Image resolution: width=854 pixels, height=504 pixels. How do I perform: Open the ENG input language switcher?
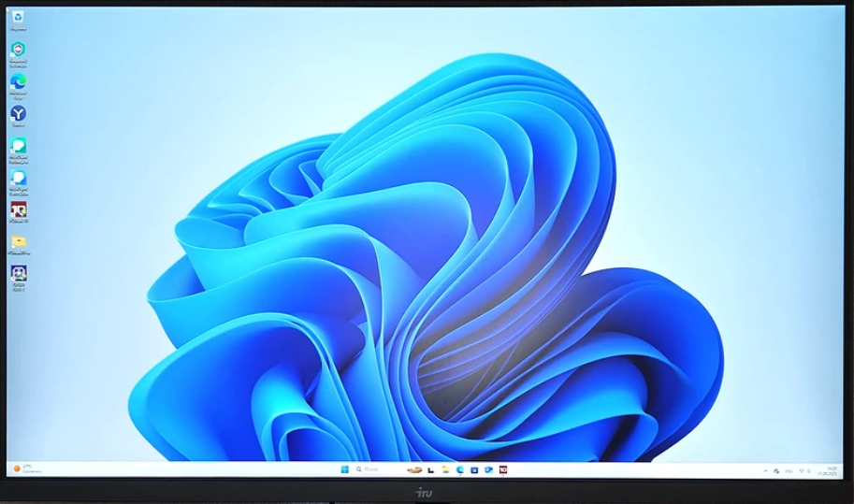[x=787, y=470]
